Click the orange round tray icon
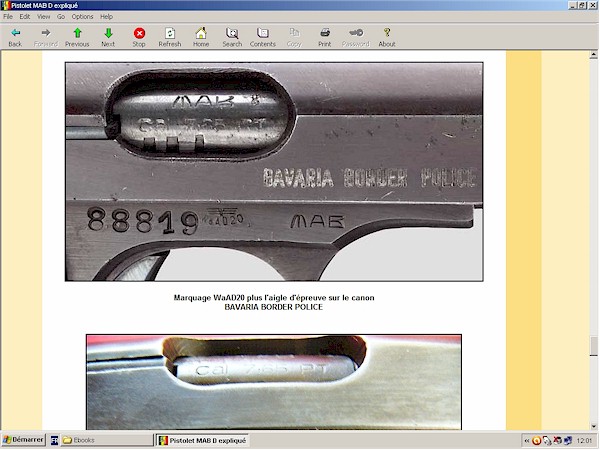Viewport: 600px width, 450px height. point(536,441)
